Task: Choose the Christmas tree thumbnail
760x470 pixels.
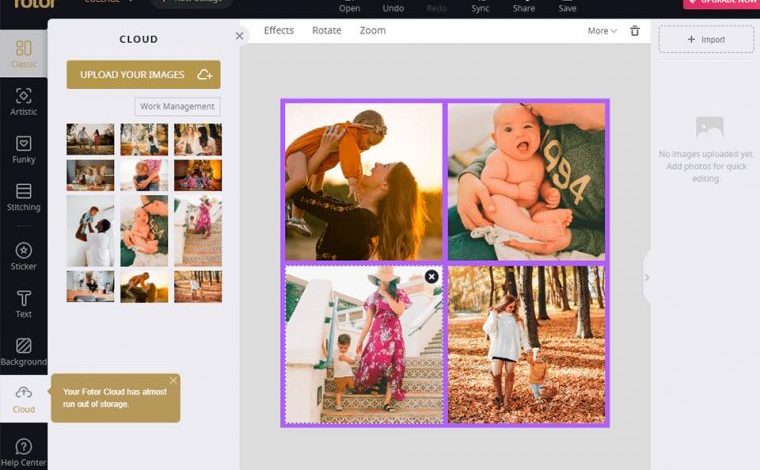Action: pos(198,175)
